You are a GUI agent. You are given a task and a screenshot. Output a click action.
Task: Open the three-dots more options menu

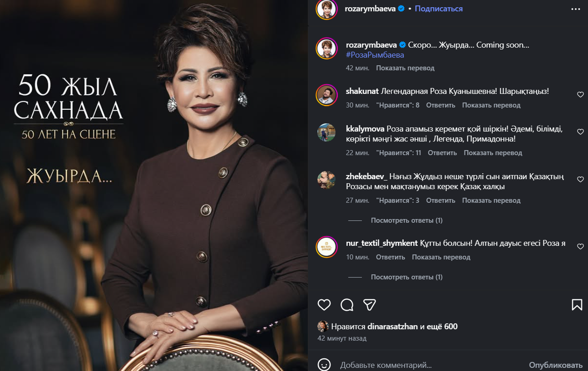point(577,9)
